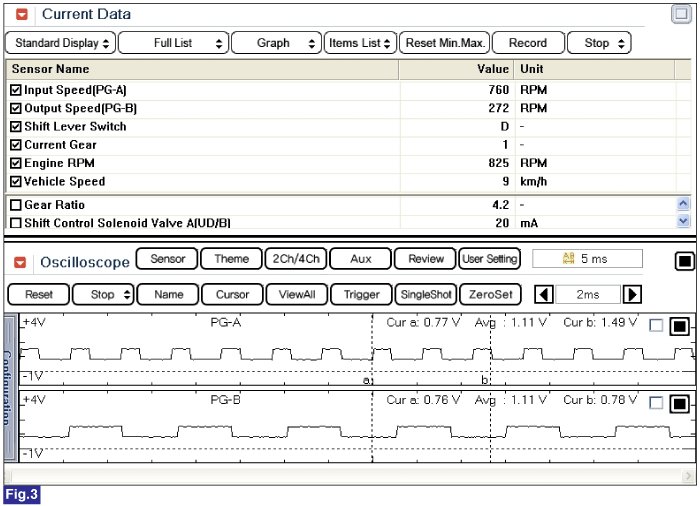Tick the PG-A channel waveform checkbox

pyautogui.click(x=656, y=325)
